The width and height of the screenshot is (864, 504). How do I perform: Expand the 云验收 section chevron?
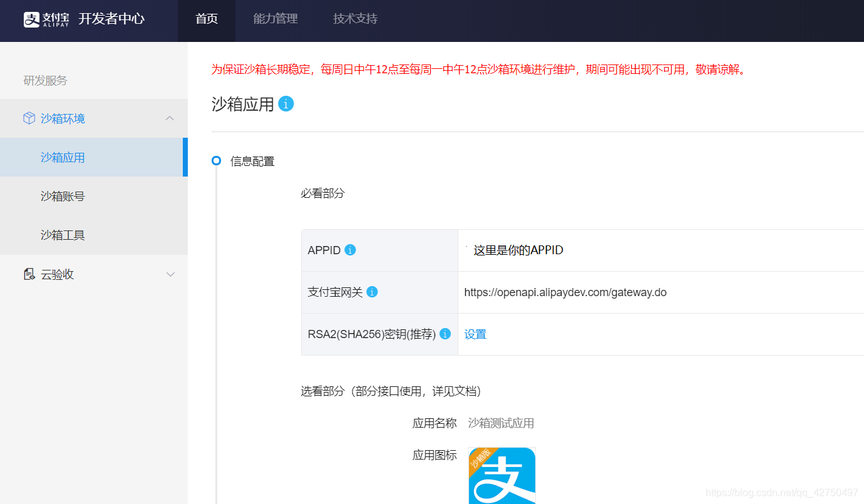click(170, 274)
